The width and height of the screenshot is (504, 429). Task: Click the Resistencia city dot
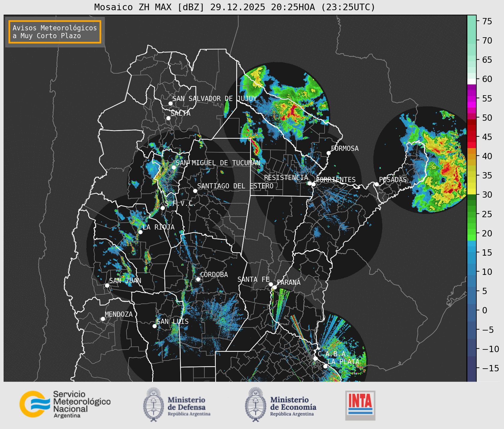click(310, 183)
